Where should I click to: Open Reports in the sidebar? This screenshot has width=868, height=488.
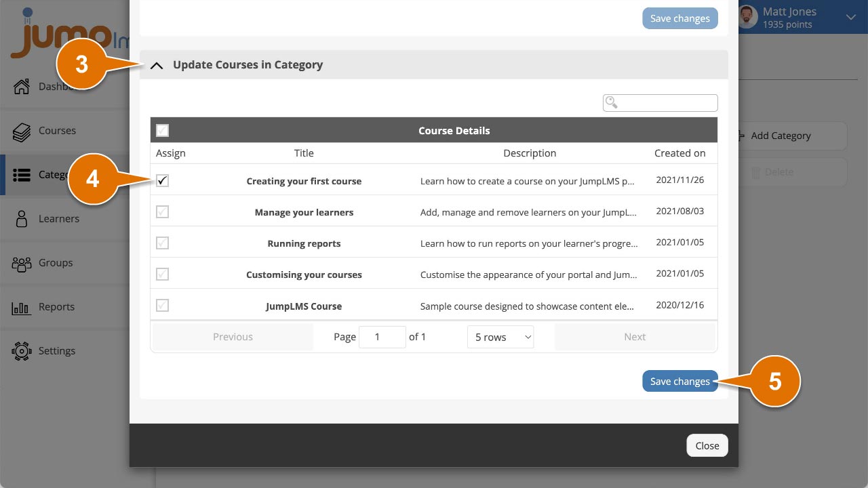(56, 307)
